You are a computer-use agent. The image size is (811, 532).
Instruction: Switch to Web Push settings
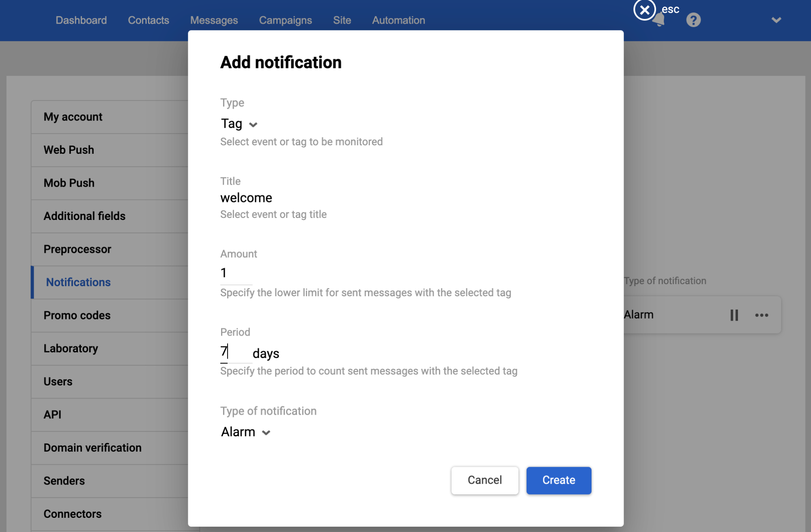click(69, 150)
